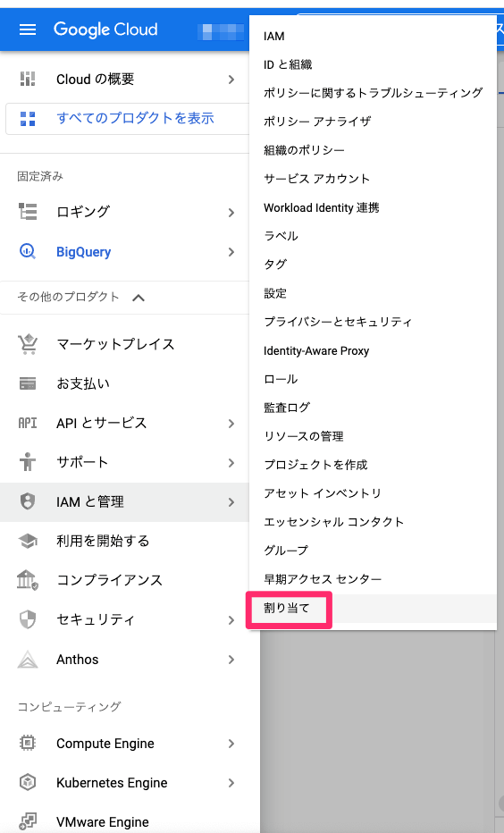Expand the Anthos submenu arrow
This screenshot has width=504, height=833.
[x=231, y=660]
